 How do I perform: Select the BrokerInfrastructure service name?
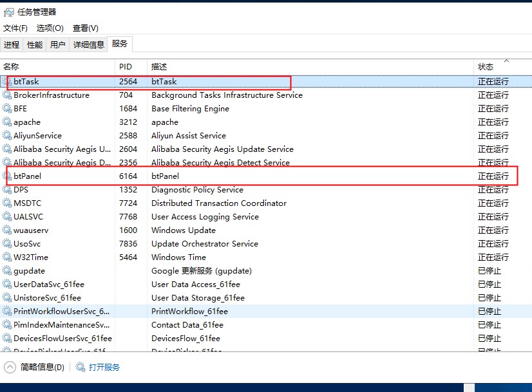coord(52,95)
